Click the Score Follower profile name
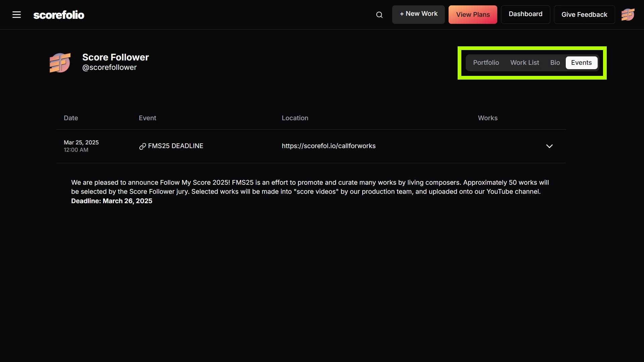This screenshot has width=644, height=362. pos(116,57)
